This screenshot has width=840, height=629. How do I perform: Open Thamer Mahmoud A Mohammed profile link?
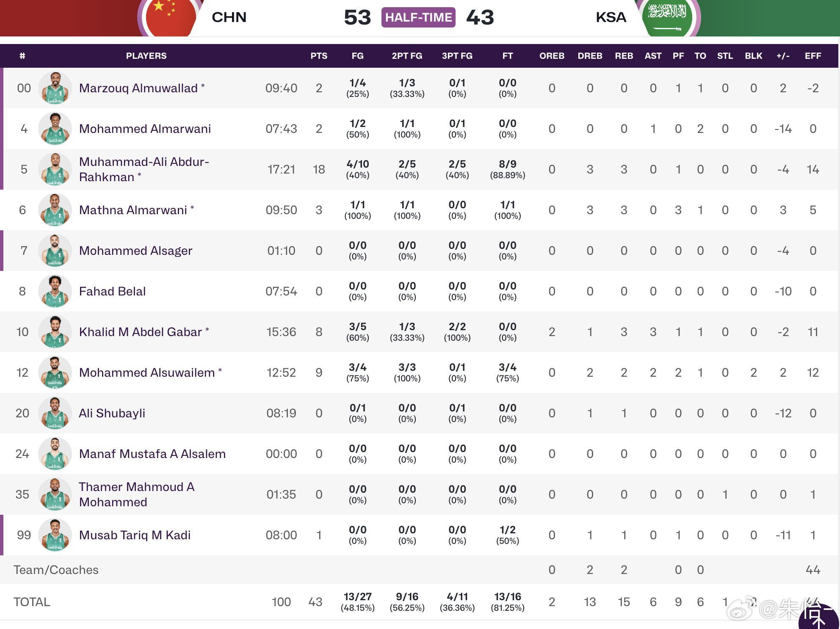pos(136,494)
